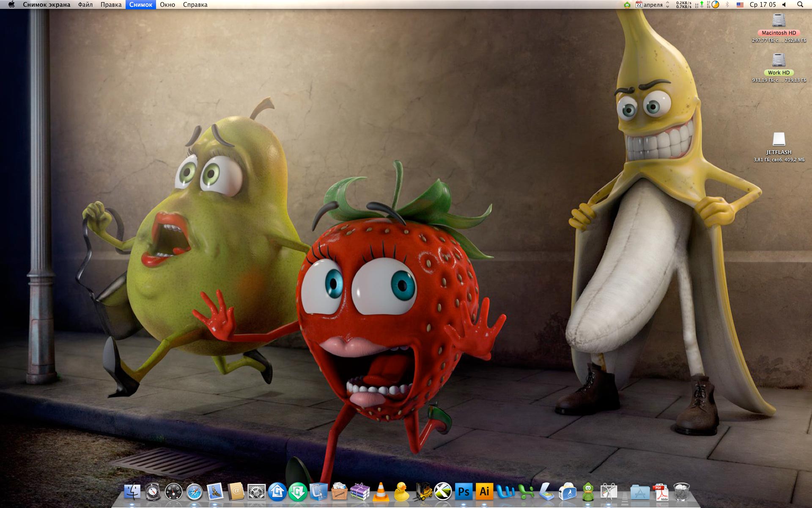812x508 pixels.
Task: Open the Adobe PDF document in Dock
Action: pos(661,492)
